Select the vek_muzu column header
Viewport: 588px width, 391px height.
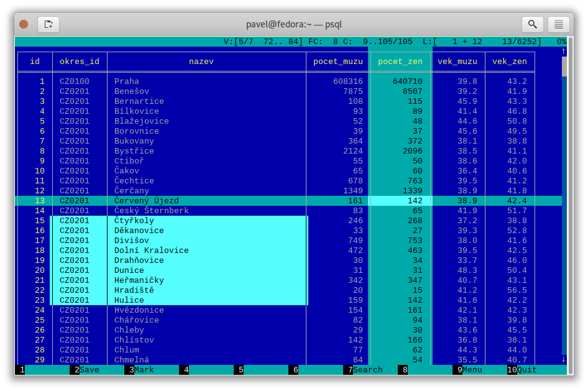tap(457, 62)
